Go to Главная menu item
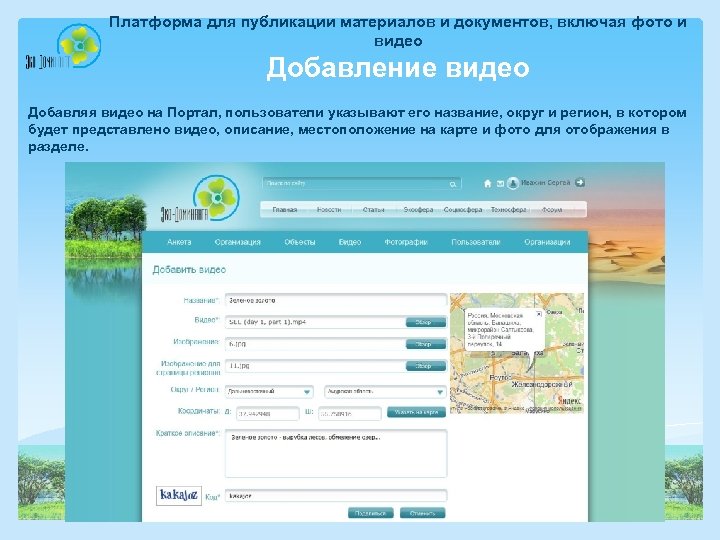This screenshot has width=720, height=540. coord(284,209)
